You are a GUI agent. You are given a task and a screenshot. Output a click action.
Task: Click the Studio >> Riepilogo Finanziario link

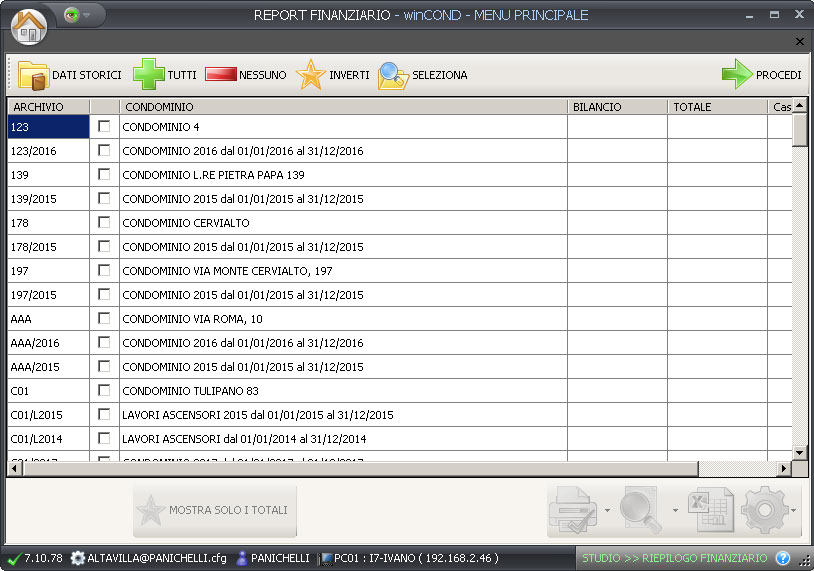(x=675, y=558)
